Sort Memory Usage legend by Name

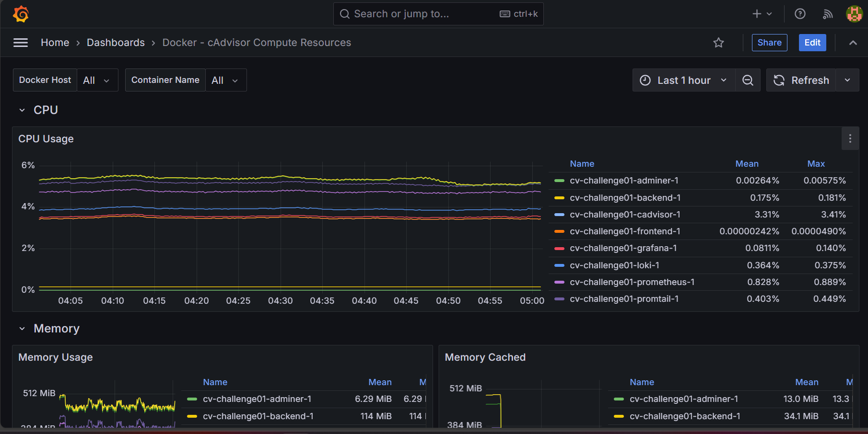tap(215, 382)
